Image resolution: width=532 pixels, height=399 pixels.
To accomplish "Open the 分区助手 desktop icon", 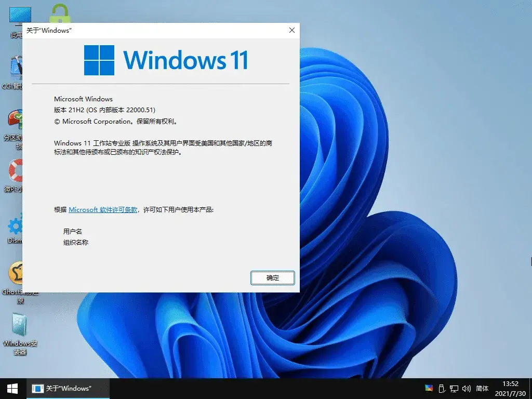I will pos(14,129).
